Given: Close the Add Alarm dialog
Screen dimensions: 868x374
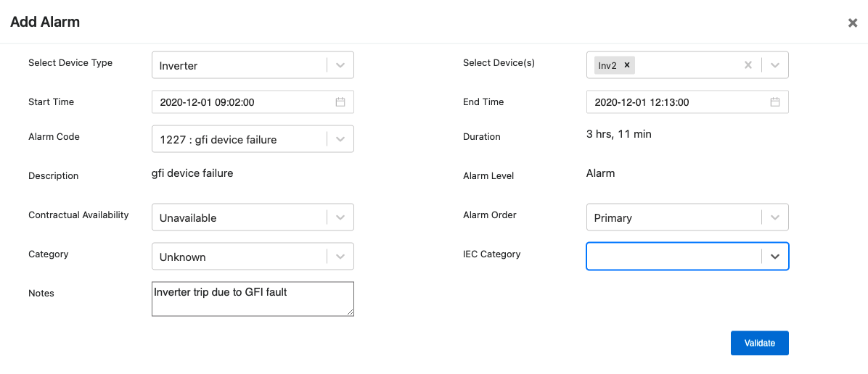Looking at the screenshot, I should (853, 22).
